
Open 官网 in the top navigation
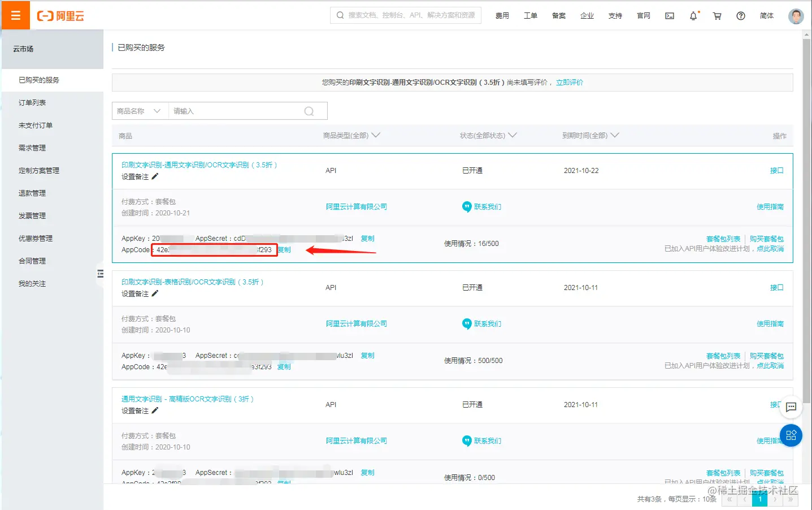644,16
